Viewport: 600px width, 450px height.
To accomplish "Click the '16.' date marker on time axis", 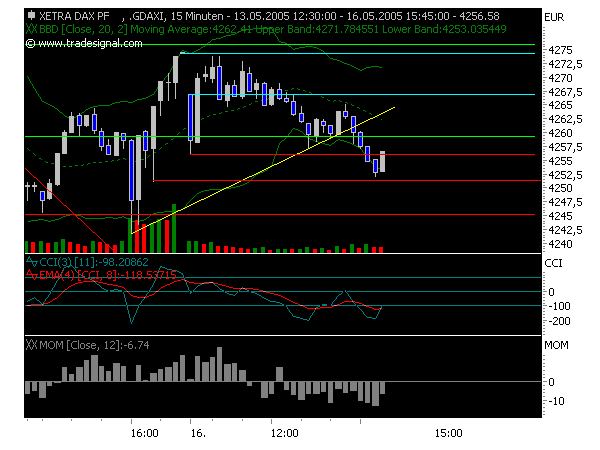I will point(198,433).
